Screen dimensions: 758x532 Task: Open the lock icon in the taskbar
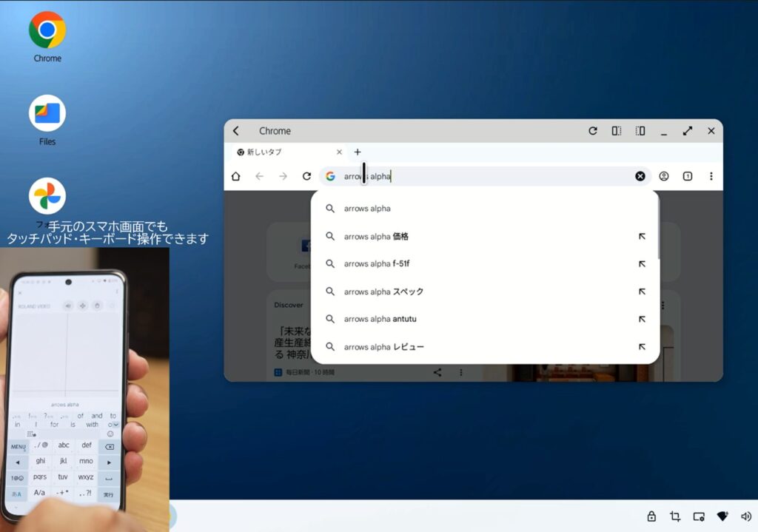(651, 516)
